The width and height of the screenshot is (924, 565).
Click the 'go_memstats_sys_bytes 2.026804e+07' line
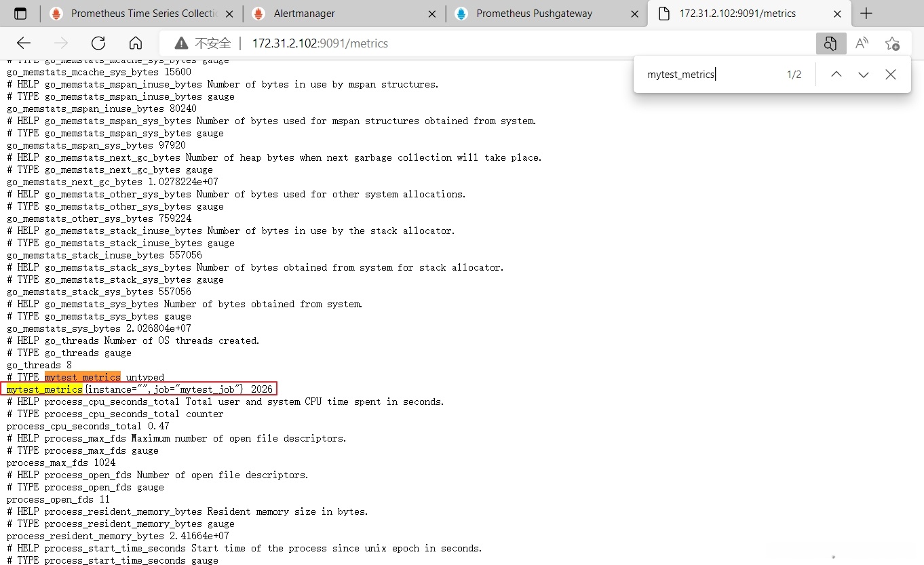(99, 328)
